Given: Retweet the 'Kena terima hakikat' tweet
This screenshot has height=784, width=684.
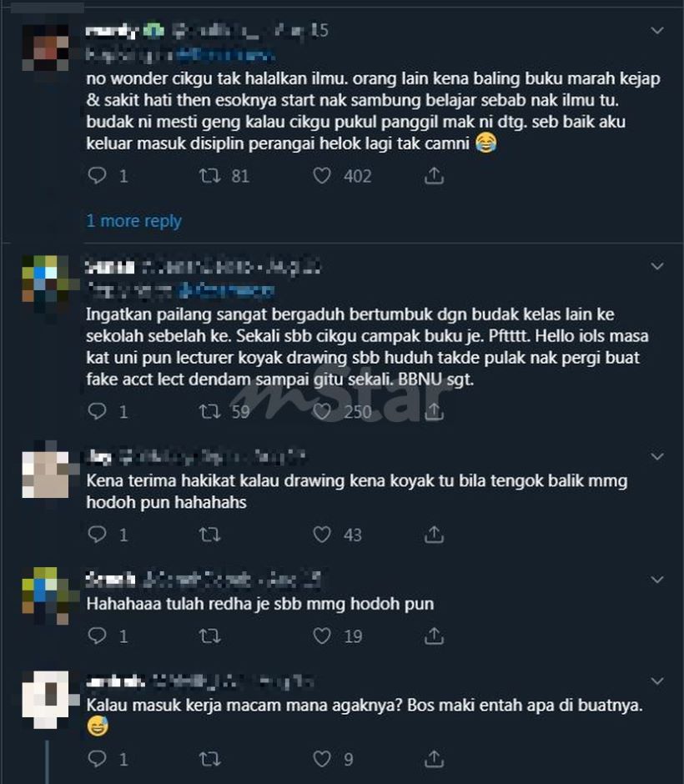Looking at the screenshot, I should click(x=209, y=535).
